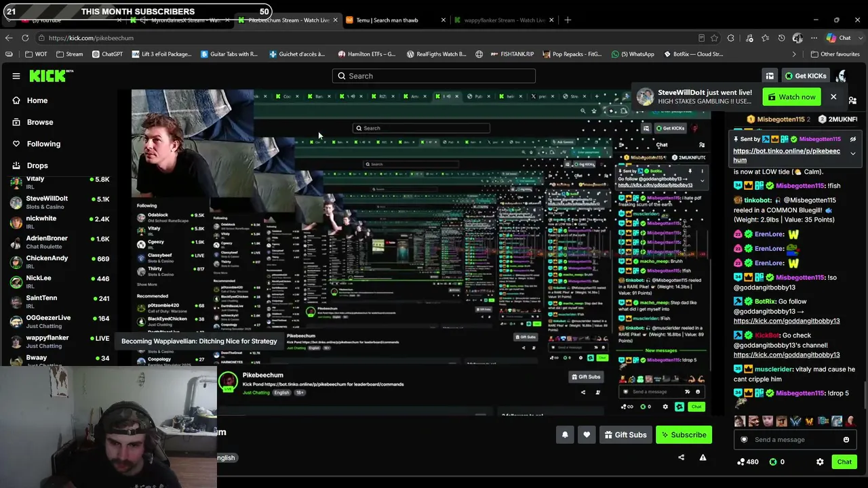Screen dimensions: 868x488
Task: Add page to favourites star
Action: pyautogui.click(x=714, y=38)
